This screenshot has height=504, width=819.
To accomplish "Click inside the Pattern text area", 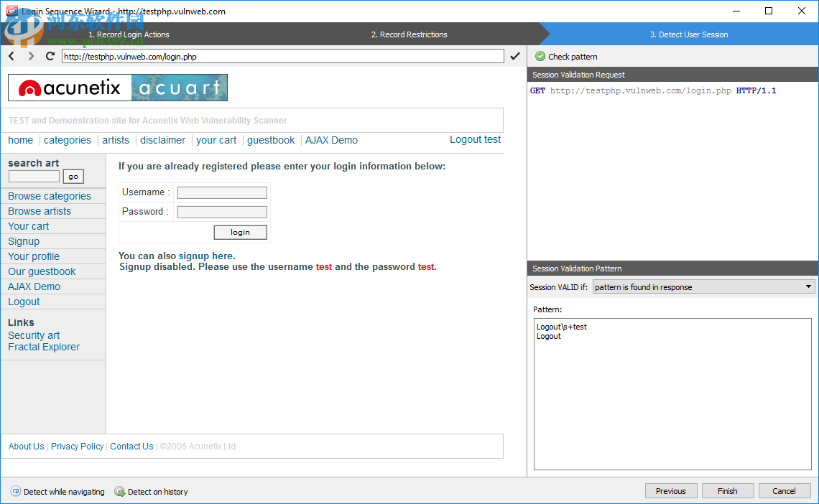I will pos(672,394).
